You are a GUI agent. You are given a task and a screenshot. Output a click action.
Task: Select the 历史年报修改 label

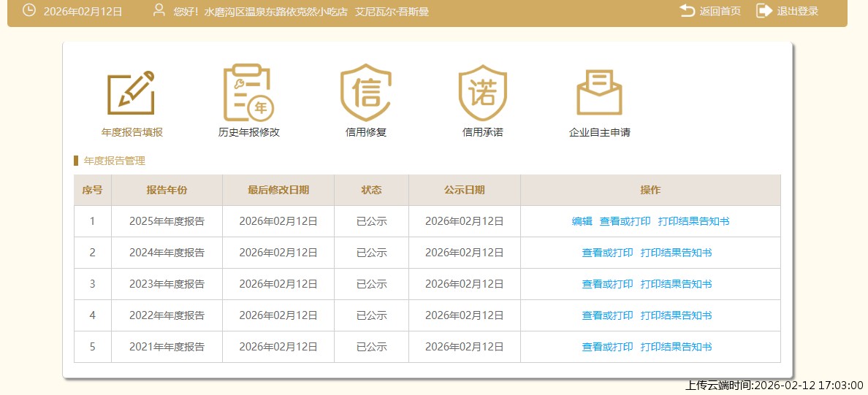point(249,133)
